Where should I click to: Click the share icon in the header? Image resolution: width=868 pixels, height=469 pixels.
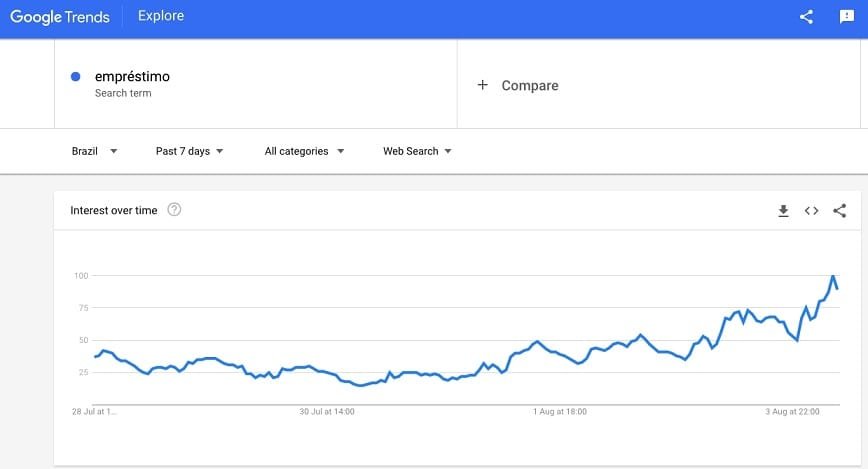tap(806, 17)
